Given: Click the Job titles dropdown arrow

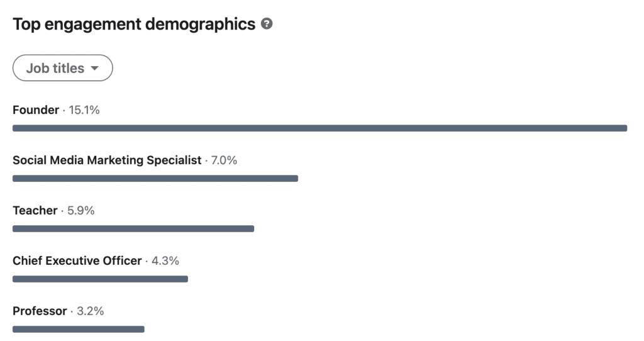Looking at the screenshot, I should point(94,68).
